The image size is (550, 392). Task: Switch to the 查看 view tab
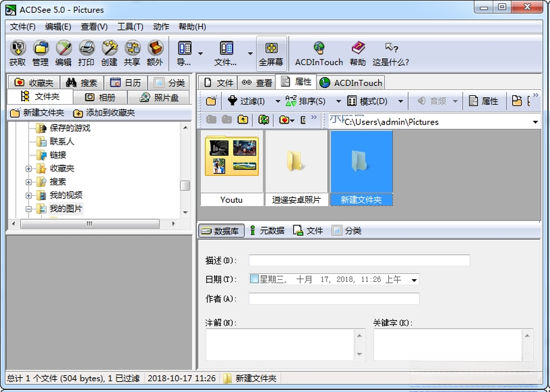[x=257, y=82]
